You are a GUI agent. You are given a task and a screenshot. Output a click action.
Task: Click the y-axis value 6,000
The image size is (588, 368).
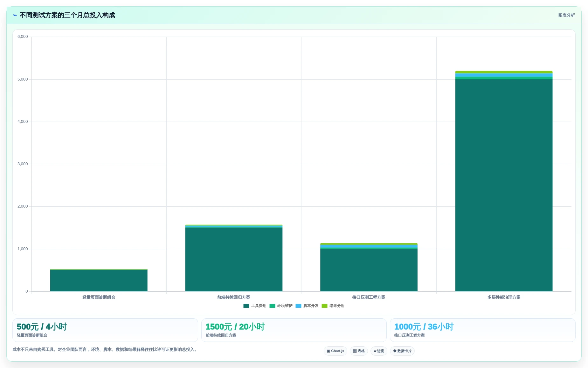[x=23, y=37]
